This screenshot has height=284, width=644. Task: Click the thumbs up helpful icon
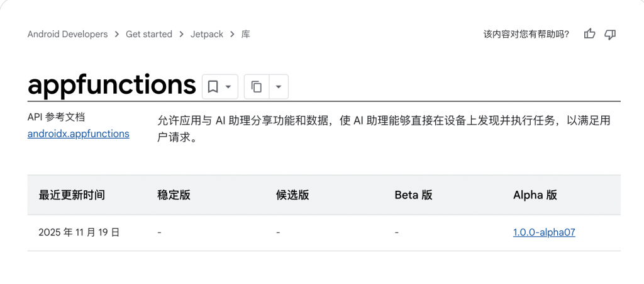589,34
